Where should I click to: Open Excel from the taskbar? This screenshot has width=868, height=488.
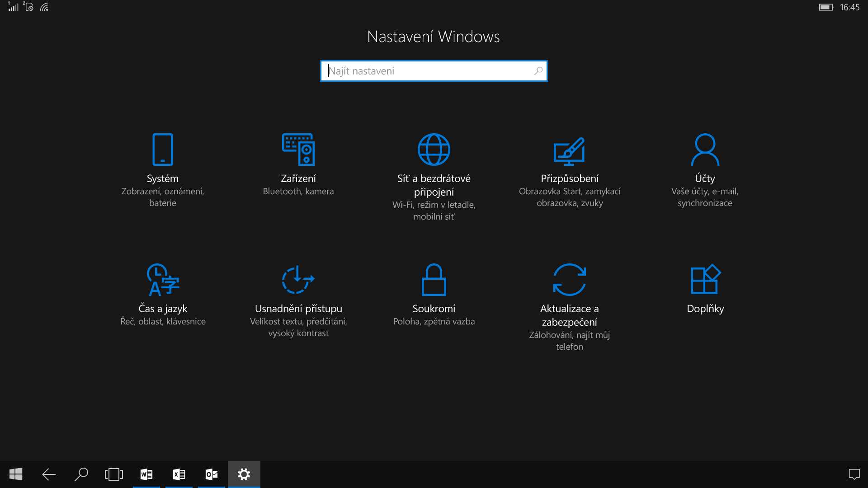point(179,474)
